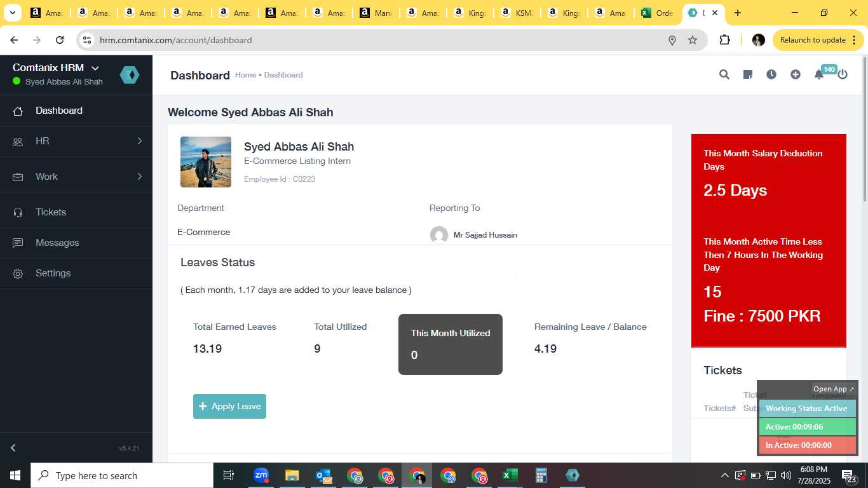Collapse the sidebar with bottom arrow

tap(13, 448)
